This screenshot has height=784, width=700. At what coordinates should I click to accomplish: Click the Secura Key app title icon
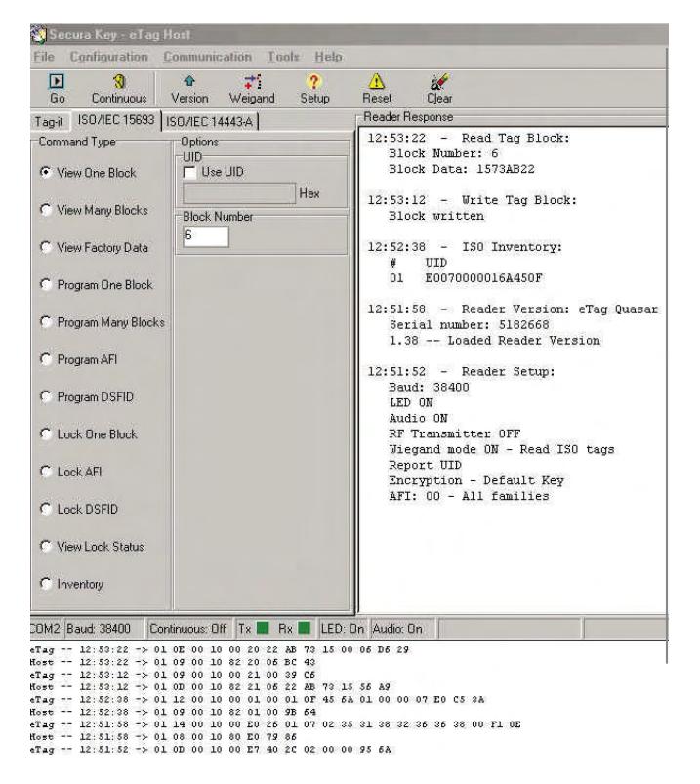(38, 34)
